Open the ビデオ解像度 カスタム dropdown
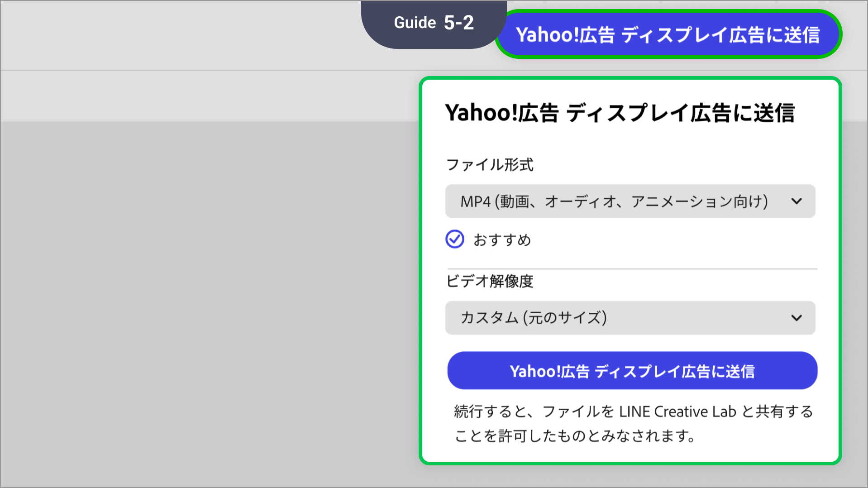The width and height of the screenshot is (868, 488). pyautogui.click(x=630, y=318)
